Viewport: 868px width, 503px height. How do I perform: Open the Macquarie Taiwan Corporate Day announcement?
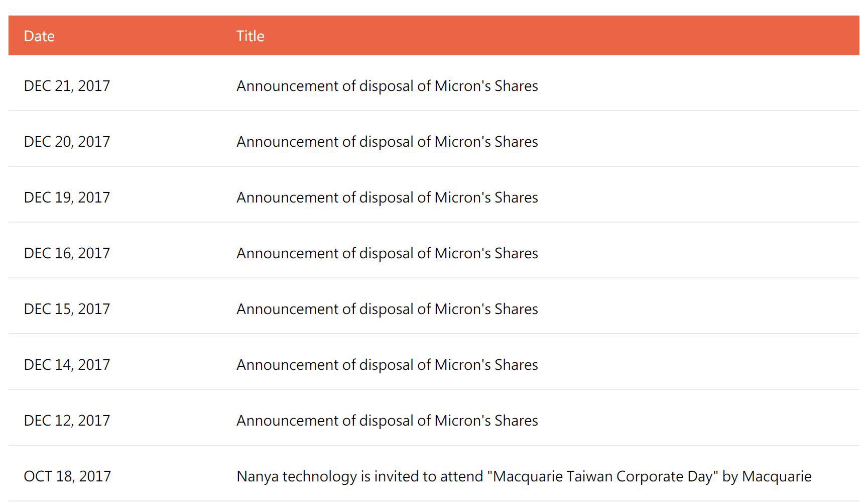524,476
